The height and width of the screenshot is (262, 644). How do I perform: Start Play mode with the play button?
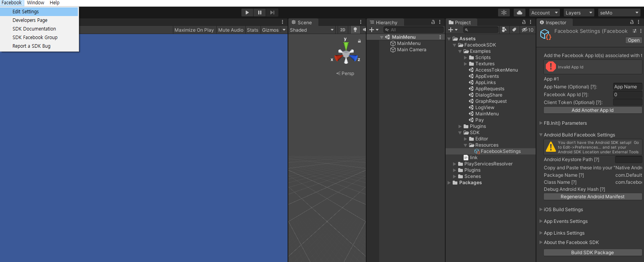[247, 13]
